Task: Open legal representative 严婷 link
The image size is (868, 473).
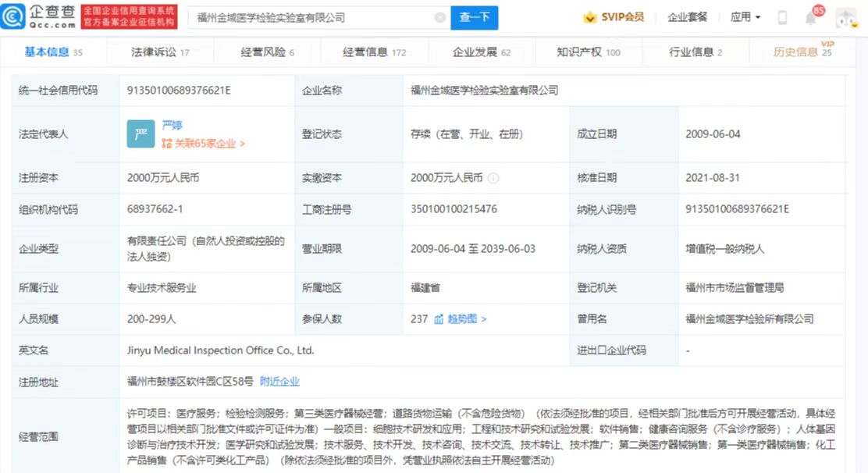Action: pyautogui.click(x=173, y=126)
